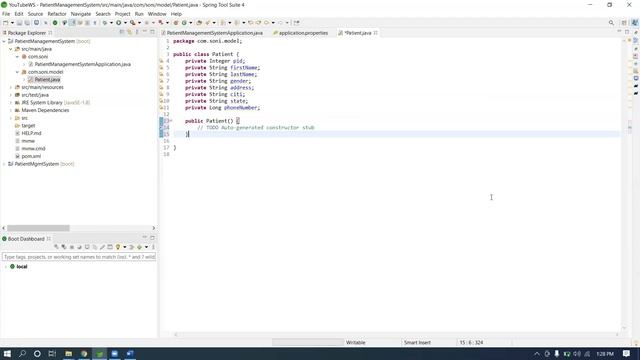Open Task View on the taskbar
The height and width of the screenshot is (360, 640).
[x=52, y=353]
